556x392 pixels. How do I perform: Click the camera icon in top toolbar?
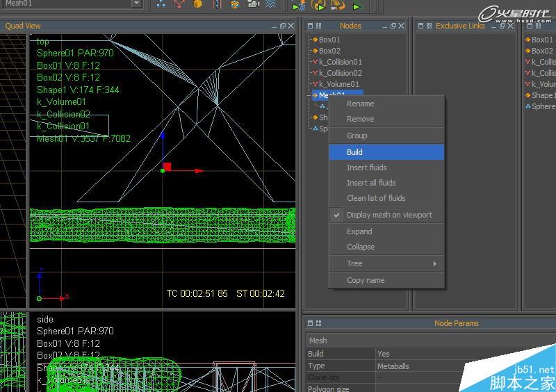(x=253, y=5)
